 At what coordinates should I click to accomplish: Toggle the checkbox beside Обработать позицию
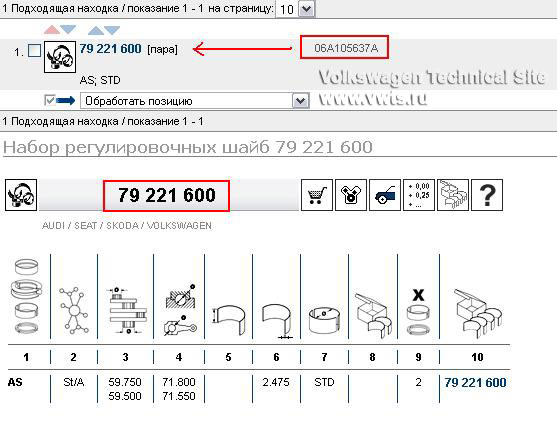50,100
